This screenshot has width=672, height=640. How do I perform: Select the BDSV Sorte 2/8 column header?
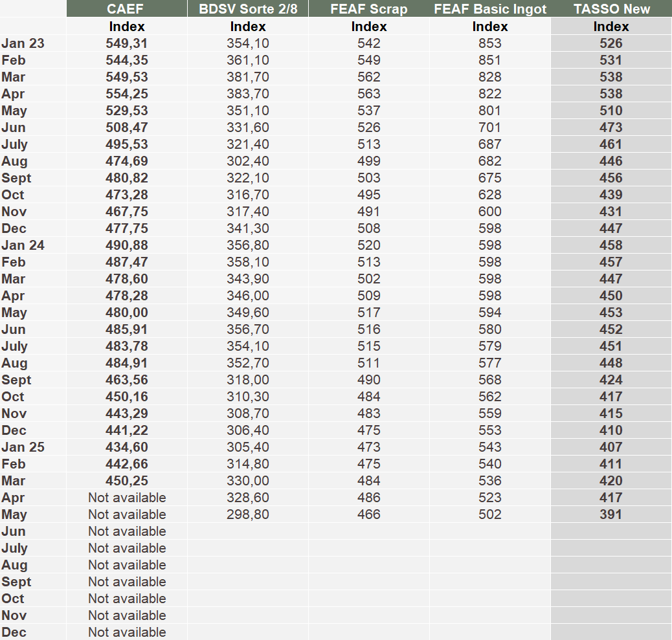[x=248, y=8]
